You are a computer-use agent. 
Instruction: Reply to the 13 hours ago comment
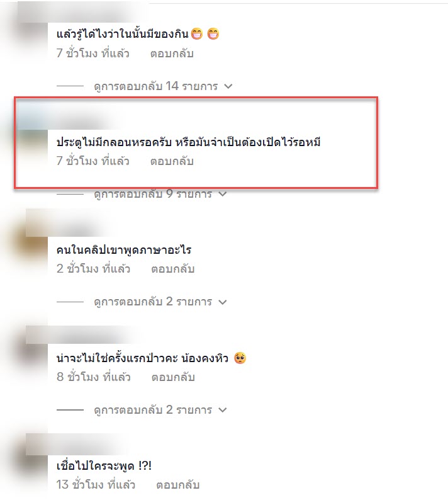click(178, 485)
